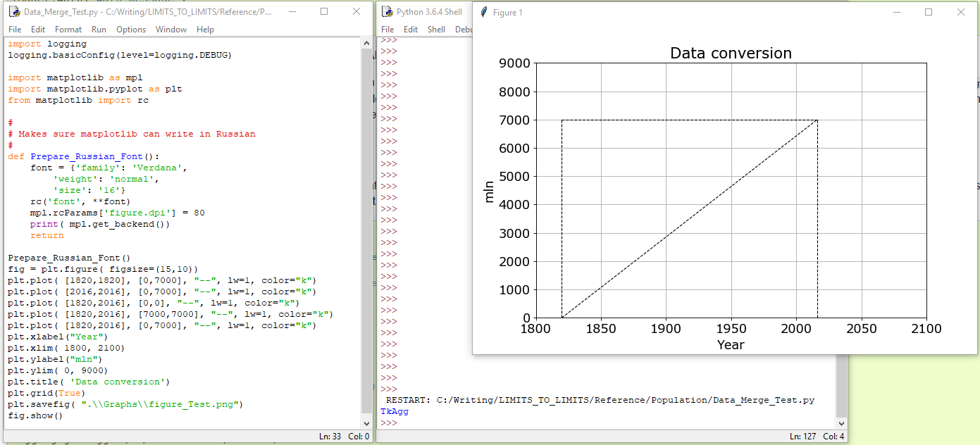The width and height of the screenshot is (980, 445).
Task: Click the Python Shell title bar icon
Action: [386, 12]
